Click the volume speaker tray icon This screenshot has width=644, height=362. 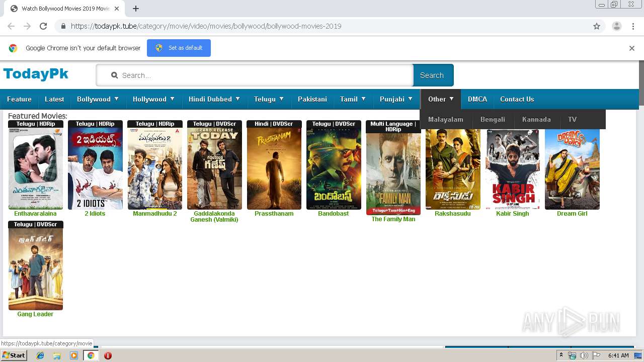pos(584,355)
